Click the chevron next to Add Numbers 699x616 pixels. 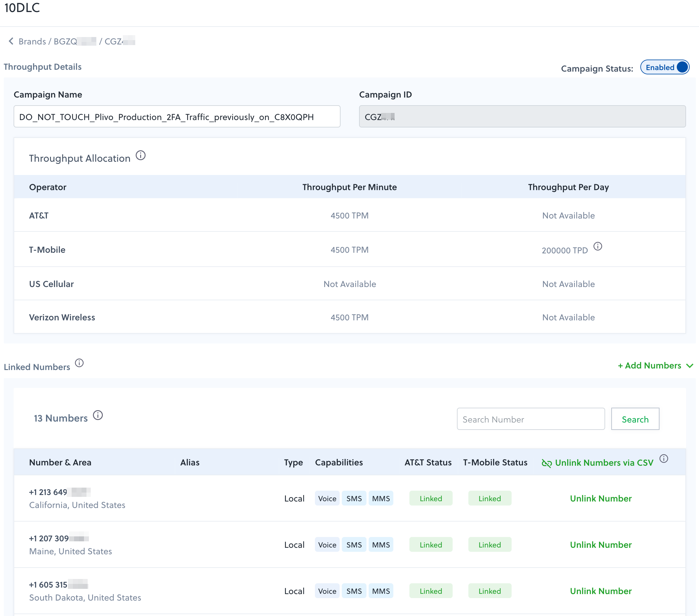point(690,366)
